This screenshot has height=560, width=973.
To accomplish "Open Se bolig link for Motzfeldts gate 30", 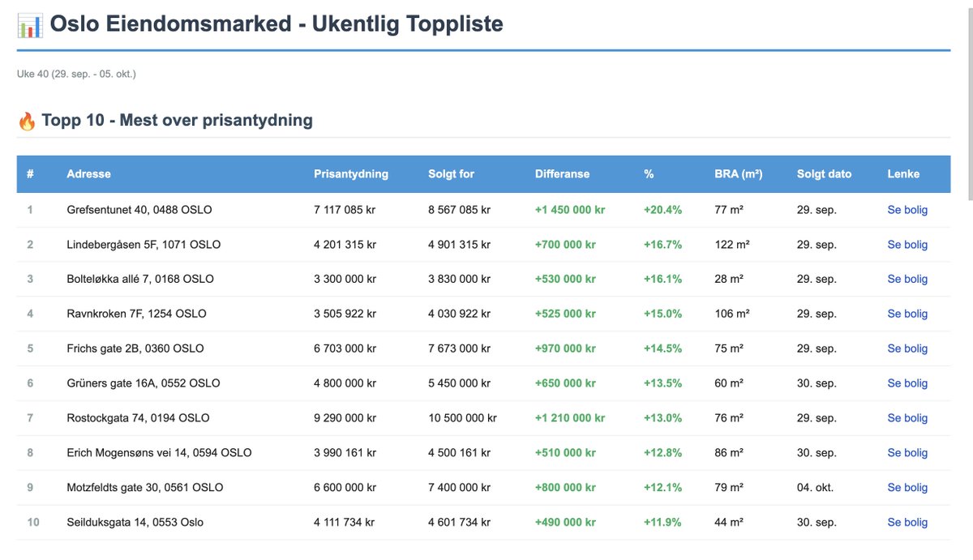I will 907,488.
